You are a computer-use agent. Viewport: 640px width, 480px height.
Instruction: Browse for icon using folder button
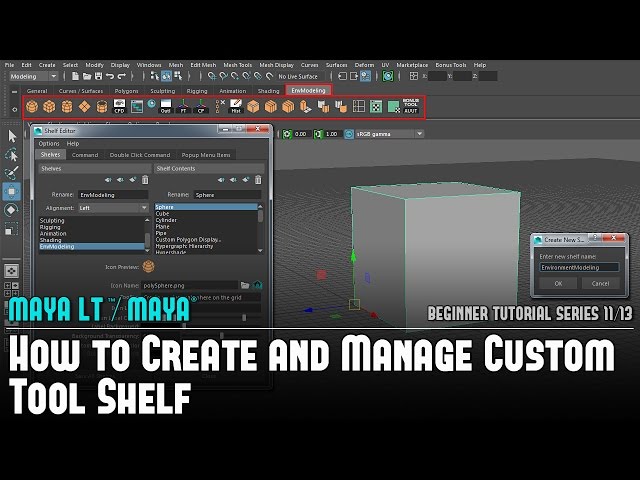point(245,285)
